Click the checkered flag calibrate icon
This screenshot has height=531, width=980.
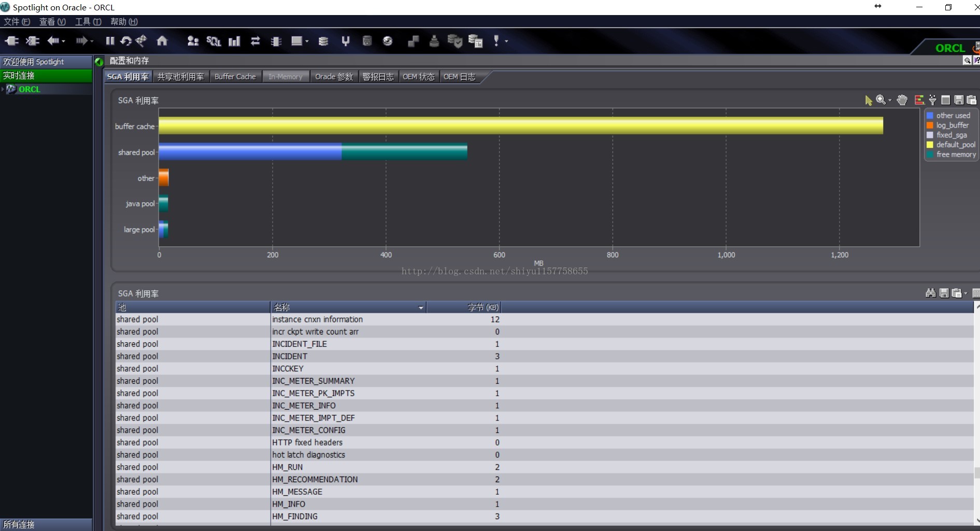pyautogui.click(x=141, y=40)
